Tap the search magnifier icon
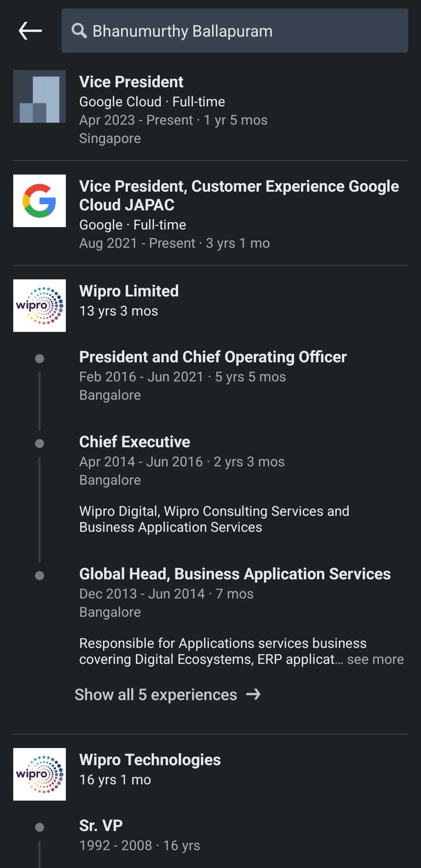Screen dimensions: 421x868 (x=79, y=31)
